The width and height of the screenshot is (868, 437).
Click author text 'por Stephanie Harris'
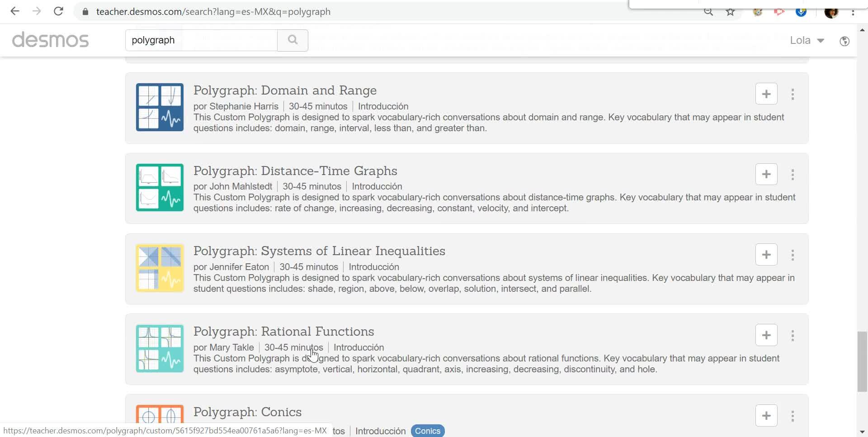tap(236, 106)
